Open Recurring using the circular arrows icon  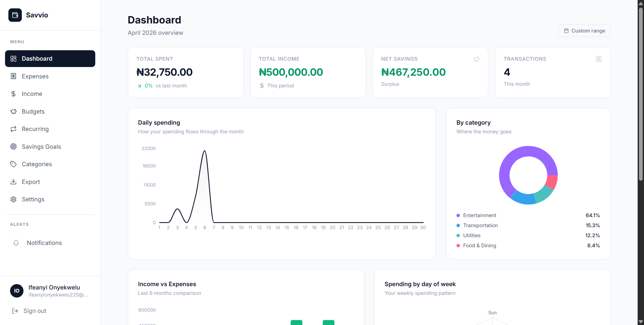[x=13, y=129]
